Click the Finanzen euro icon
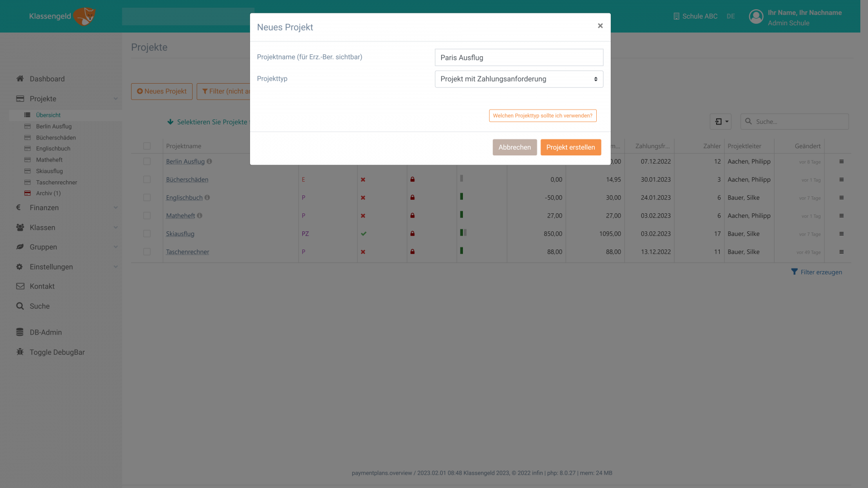The height and width of the screenshot is (488, 868). click(19, 208)
